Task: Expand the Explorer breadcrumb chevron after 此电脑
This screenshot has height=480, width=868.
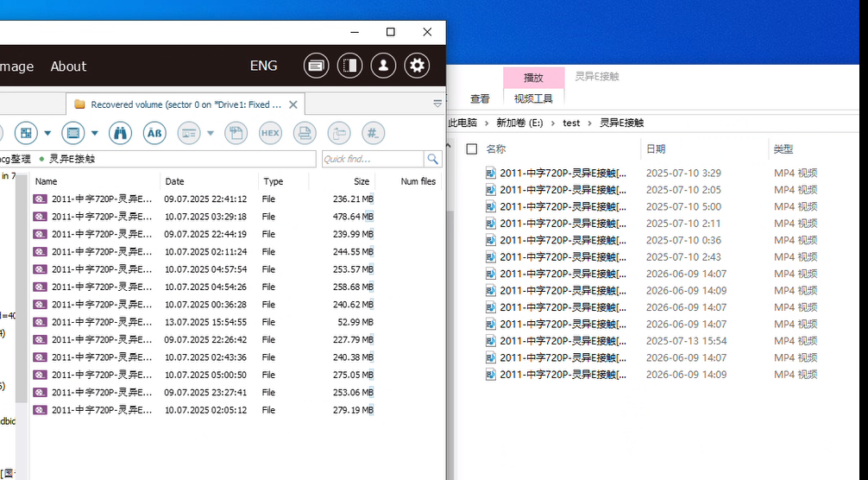Action: [487, 123]
